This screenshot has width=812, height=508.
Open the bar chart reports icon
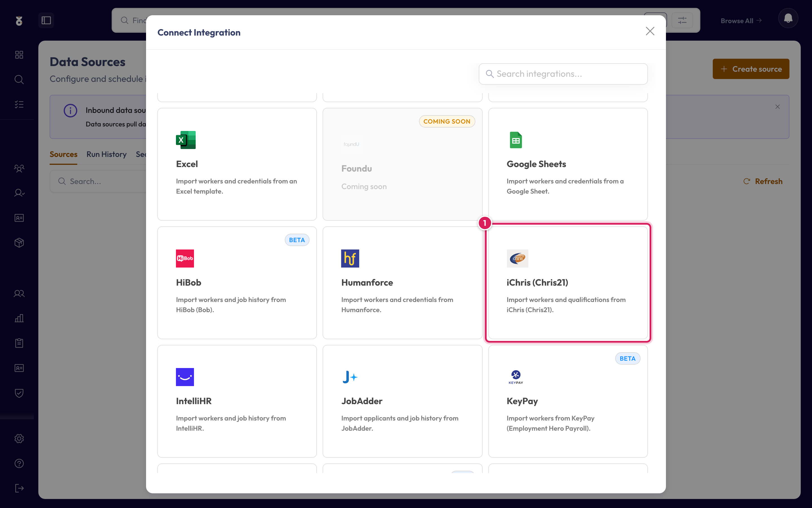(x=19, y=318)
